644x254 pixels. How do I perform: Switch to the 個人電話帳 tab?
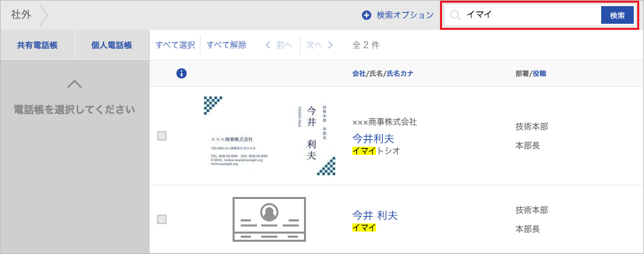click(112, 45)
